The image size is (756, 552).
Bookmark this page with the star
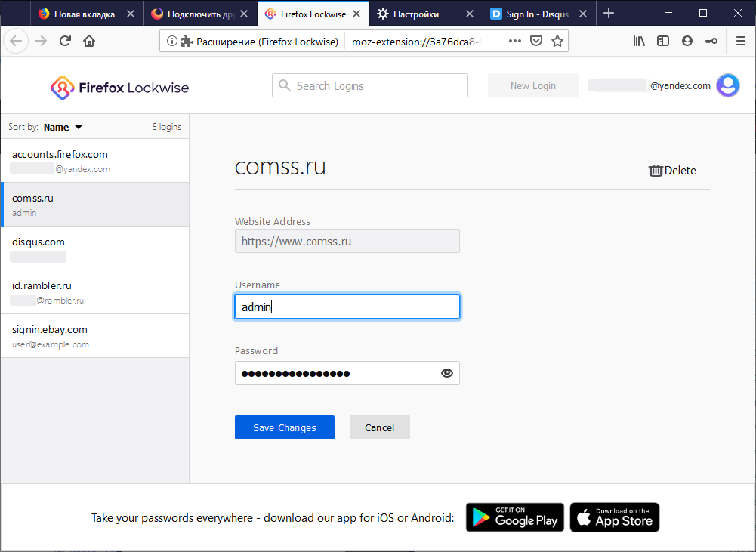(x=557, y=41)
